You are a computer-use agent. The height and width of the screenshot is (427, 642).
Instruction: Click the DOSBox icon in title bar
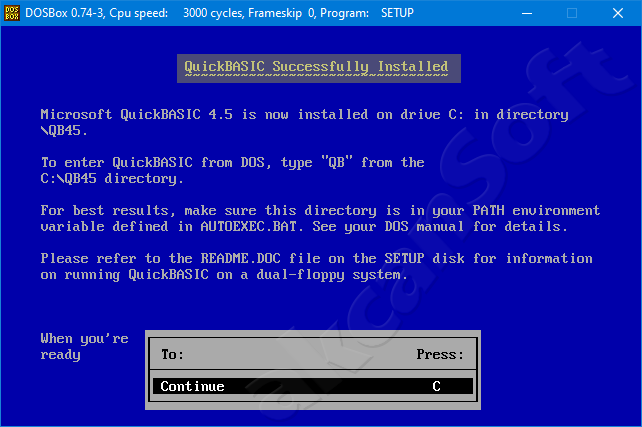coord(12,13)
